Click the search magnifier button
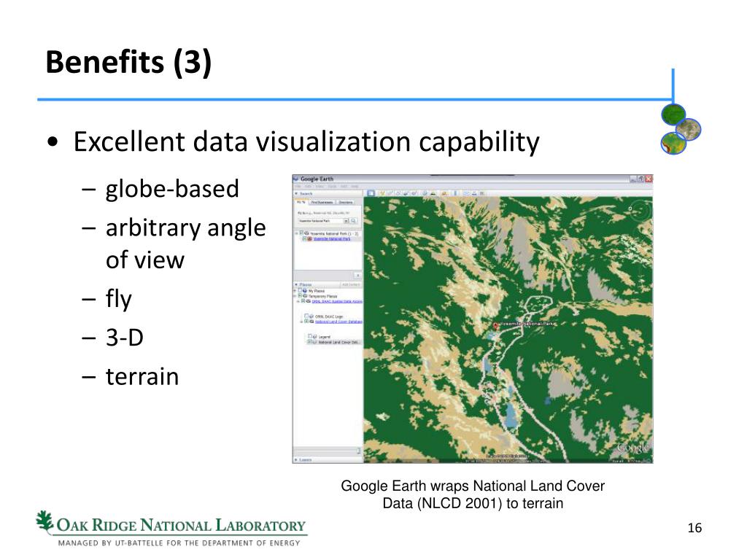747x560 pixels. 354,221
